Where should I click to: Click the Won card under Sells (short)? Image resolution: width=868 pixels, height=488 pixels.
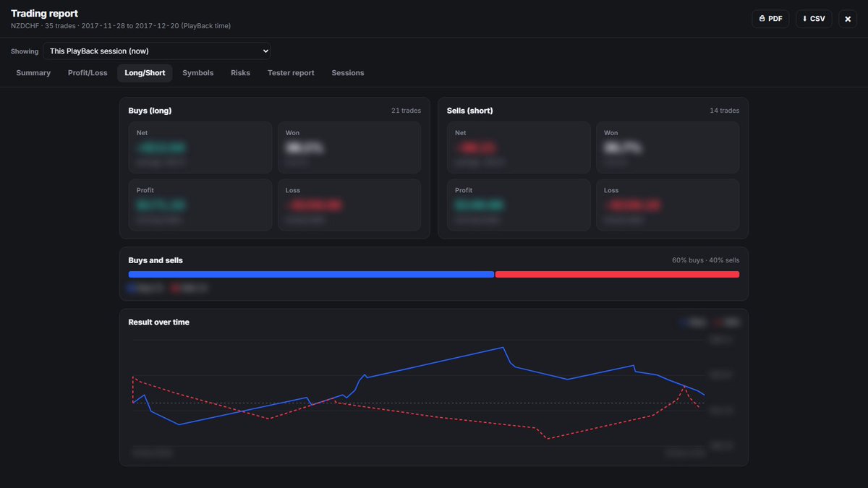[x=668, y=147]
